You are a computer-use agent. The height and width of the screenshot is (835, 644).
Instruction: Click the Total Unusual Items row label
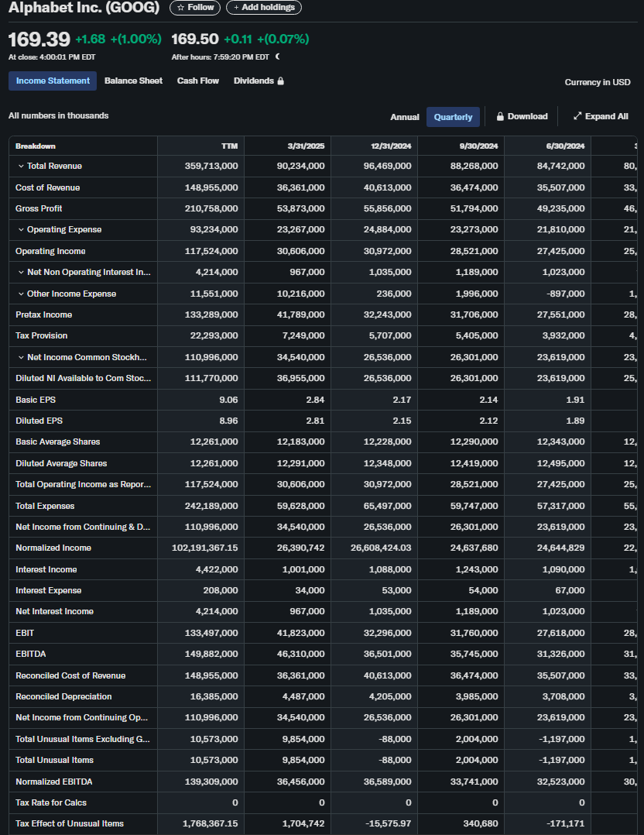click(x=54, y=760)
